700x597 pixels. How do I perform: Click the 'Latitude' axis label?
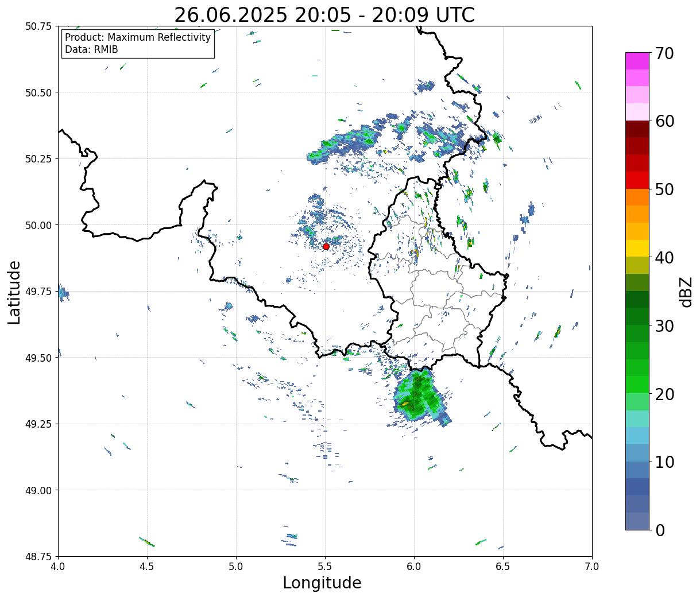pyautogui.click(x=14, y=292)
